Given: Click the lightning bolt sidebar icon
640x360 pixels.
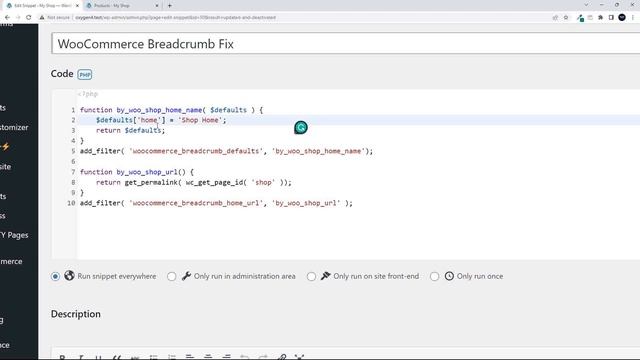Looking at the screenshot, I should point(5,147).
